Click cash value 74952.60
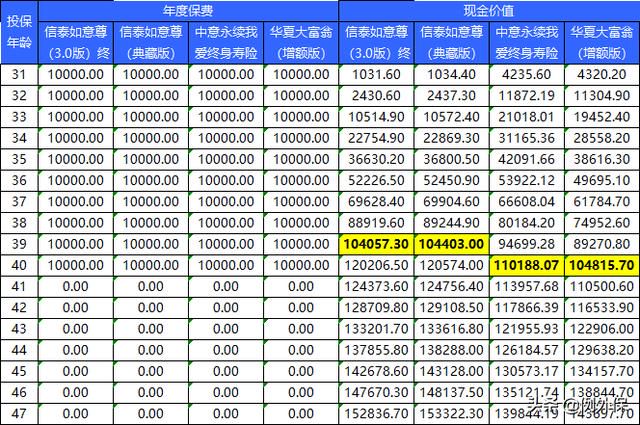Image resolution: width=640 pixels, height=425 pixels. [602, 223]
